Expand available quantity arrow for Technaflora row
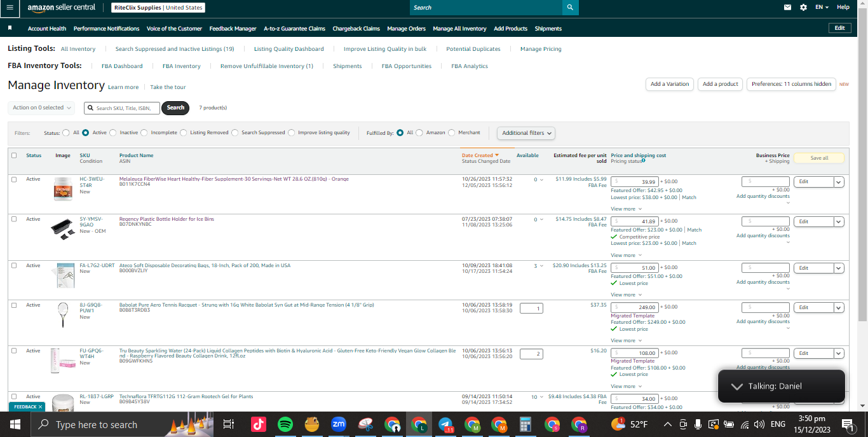 (x=541, y=397)
